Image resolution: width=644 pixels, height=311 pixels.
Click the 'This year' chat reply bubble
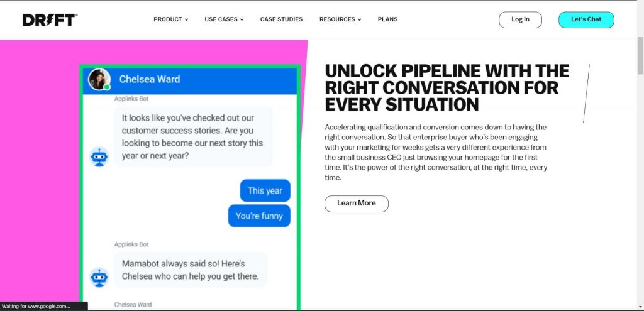pos(265,191)
